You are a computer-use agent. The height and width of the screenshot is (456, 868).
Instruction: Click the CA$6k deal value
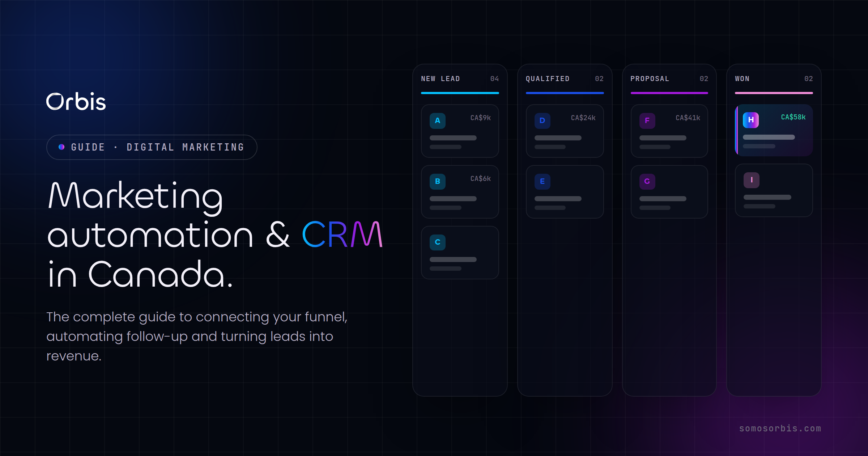click(481, 179)
